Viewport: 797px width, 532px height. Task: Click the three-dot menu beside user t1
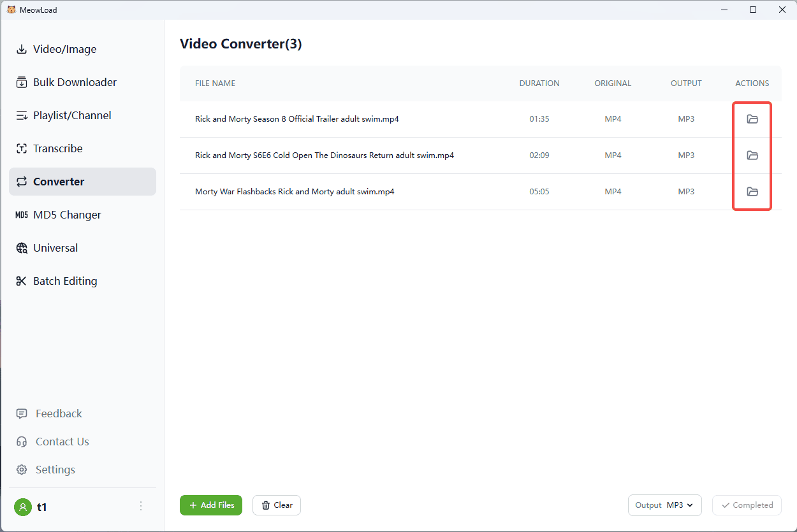pyautogui.click(x=141, y=507)
